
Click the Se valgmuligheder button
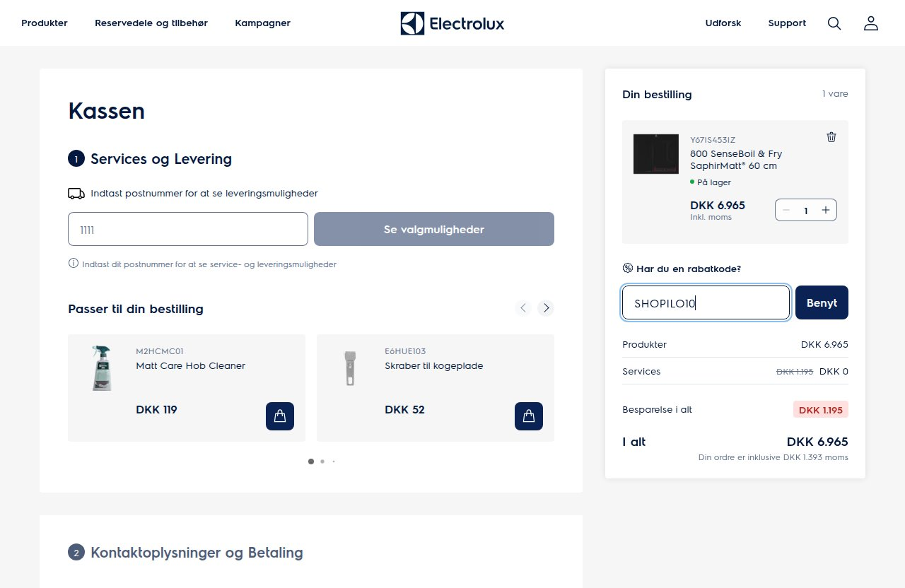point(434,229)
